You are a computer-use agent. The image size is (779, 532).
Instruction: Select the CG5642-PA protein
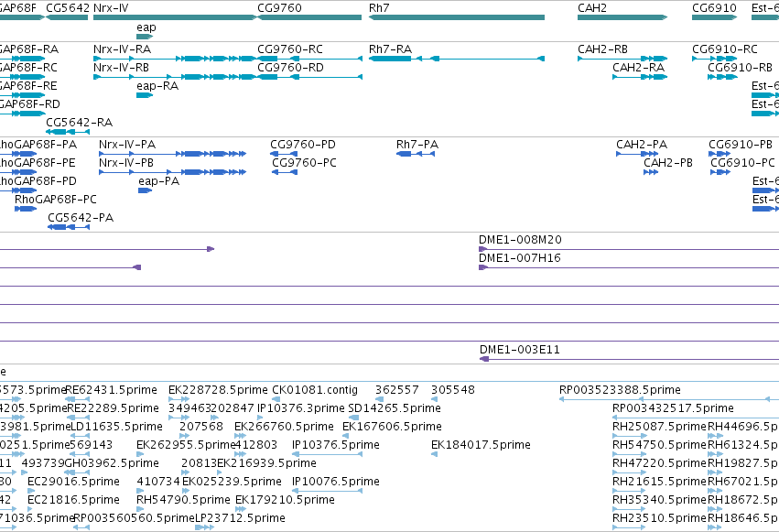click(81, 218)
